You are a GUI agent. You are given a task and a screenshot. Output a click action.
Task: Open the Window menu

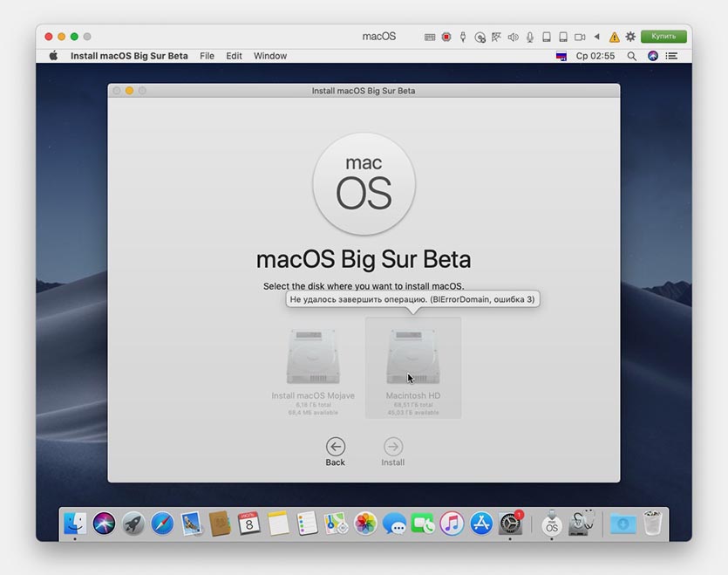[270, 56]
